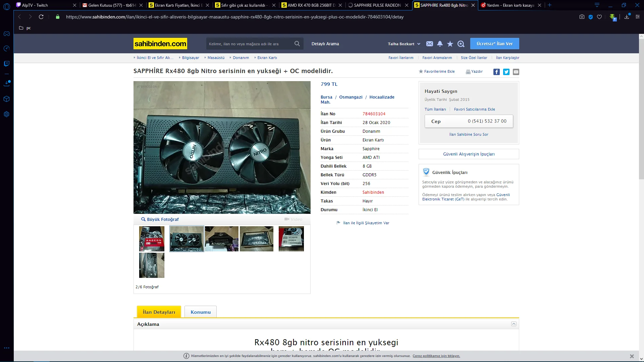644x362 pixels.
Task: Select the Radeon box thumbnail photo
Action: click(x=152, y=239)
